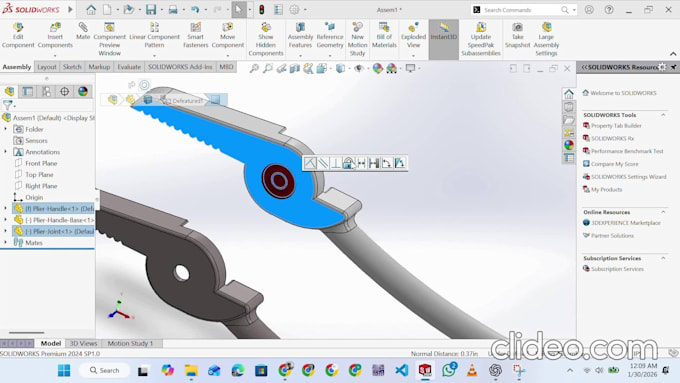Viewport: 680px width, 383px height.
Task: Open the Insert Components tool
Action: (x=55, y=36)
